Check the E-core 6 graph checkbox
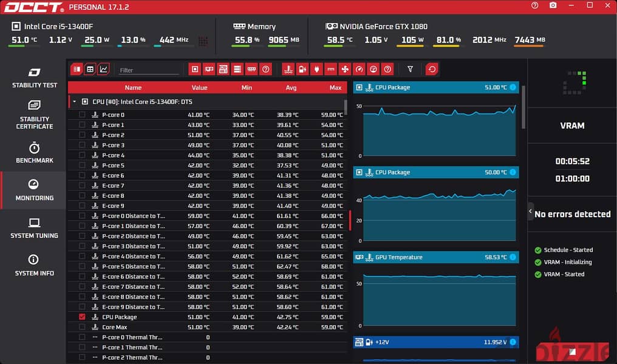This screenshot has width=617, height=364. (x=82, y=175)
